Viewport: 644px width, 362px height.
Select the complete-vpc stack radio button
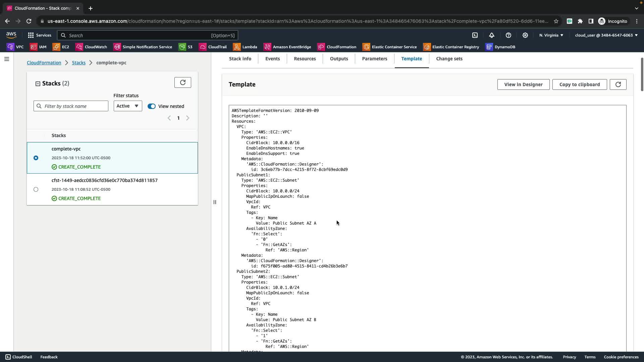36,158
